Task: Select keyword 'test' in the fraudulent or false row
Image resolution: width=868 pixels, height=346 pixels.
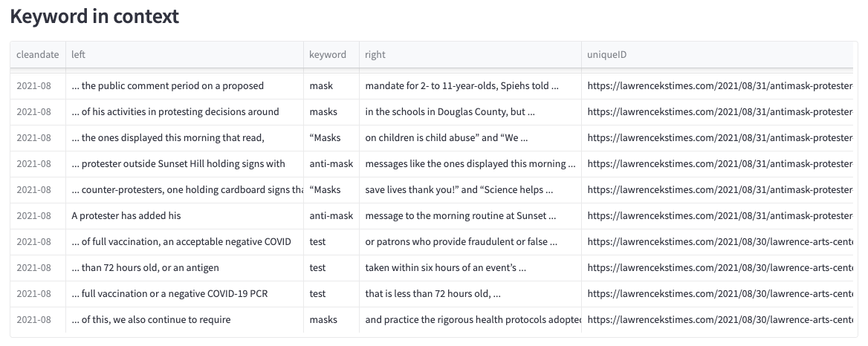Action: coord(331,241)
